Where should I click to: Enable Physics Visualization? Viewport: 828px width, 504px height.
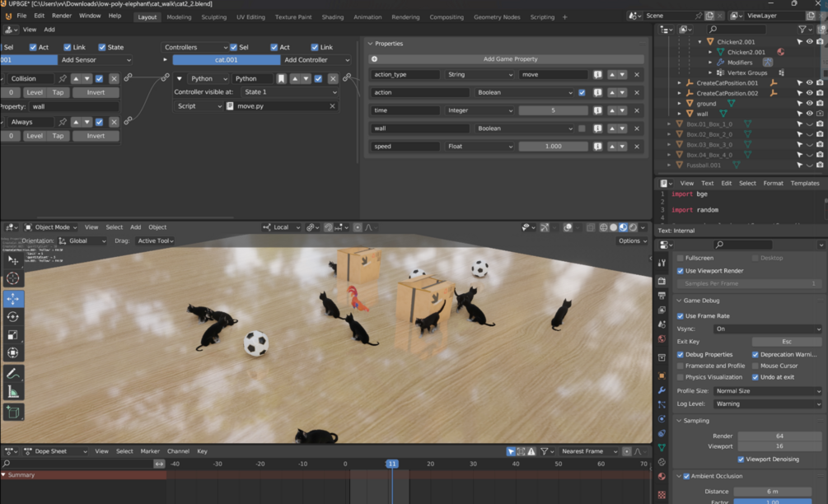[x=681, y=377]
